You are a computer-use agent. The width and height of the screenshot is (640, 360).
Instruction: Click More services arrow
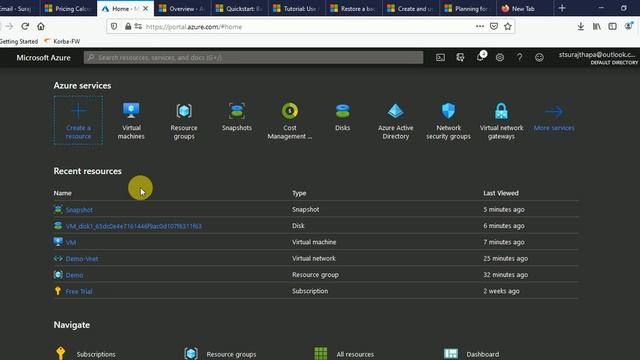554,117
